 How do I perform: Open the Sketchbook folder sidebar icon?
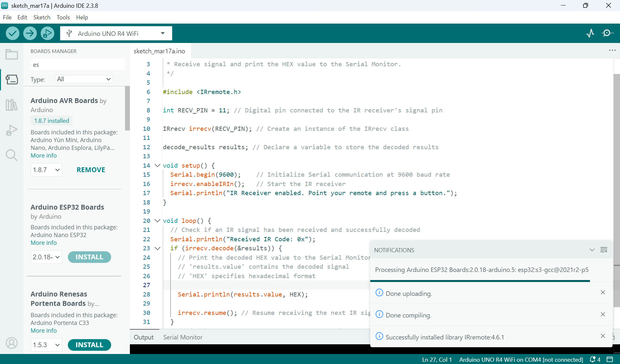coord(12,54)
